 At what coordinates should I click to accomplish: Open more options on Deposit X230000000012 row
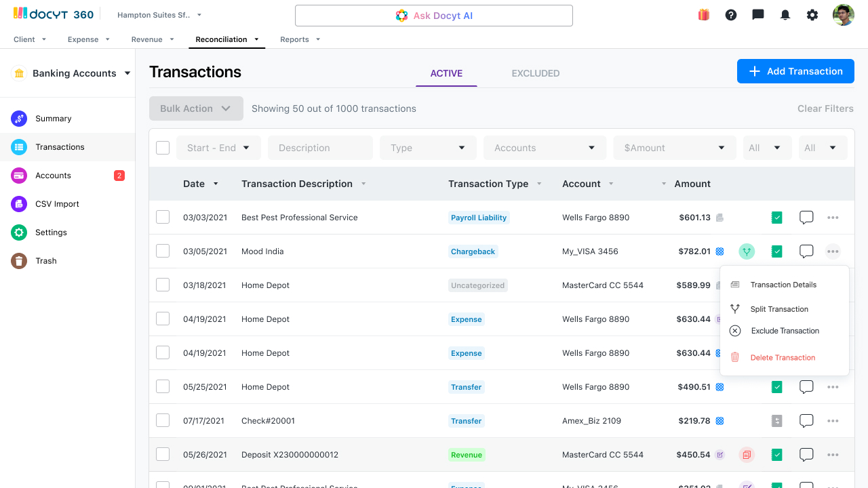point(833,455)
